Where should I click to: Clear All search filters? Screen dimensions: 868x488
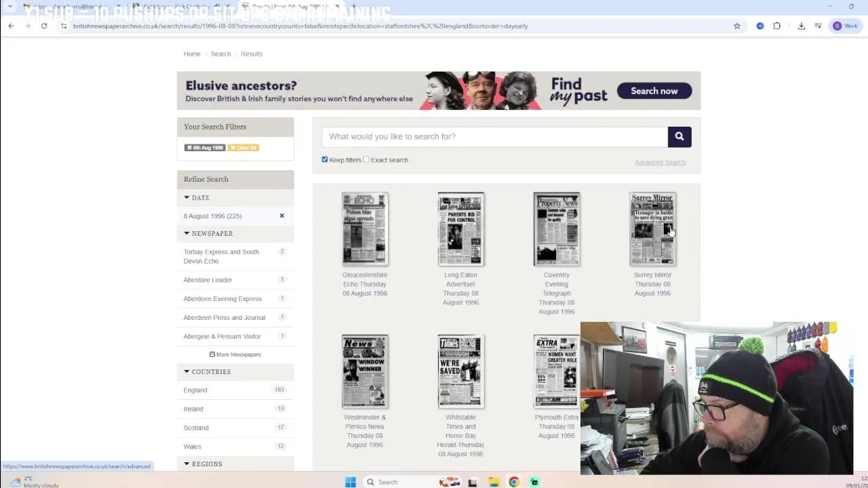coord(243,148)
